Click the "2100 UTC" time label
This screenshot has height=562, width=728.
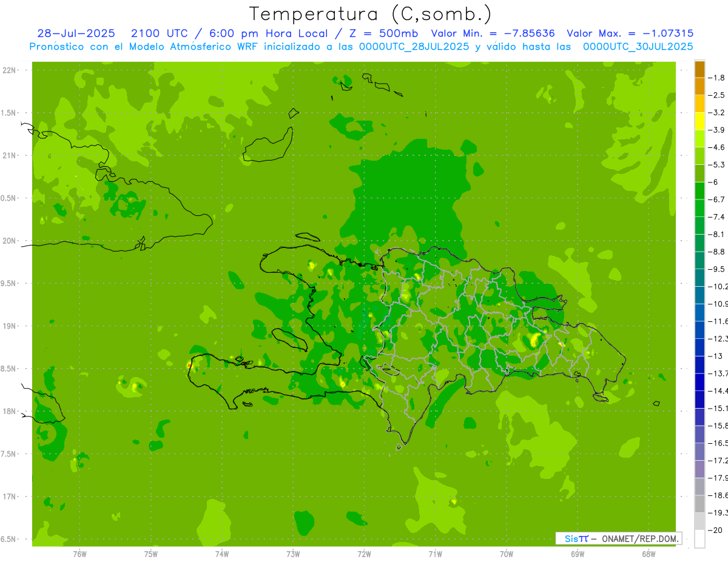coord(160,33)
